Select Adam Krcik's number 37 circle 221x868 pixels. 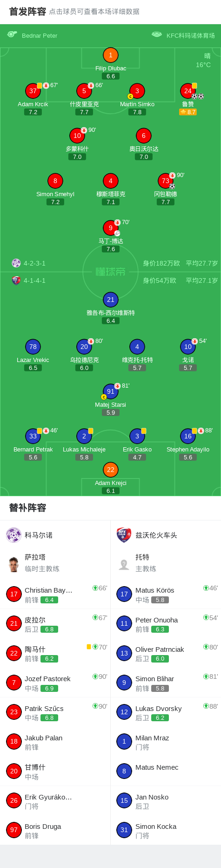point(33,91)
